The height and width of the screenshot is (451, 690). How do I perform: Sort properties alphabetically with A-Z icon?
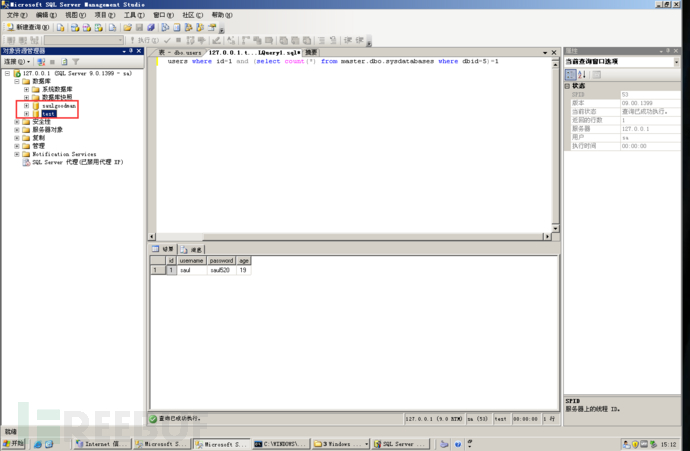click(x=583, y=75)
